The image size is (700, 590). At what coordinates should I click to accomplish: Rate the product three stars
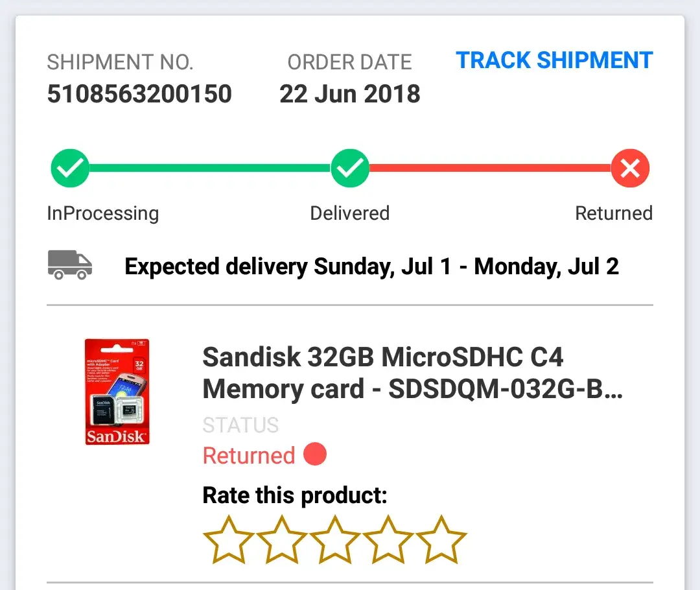coord(335,540)
